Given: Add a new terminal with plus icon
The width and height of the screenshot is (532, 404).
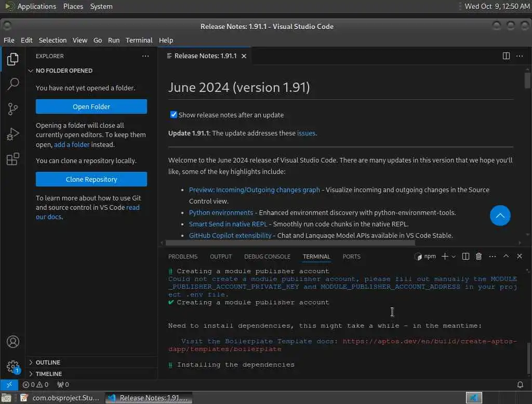Looking at the screenshot, I should click(x=445, y=257).
